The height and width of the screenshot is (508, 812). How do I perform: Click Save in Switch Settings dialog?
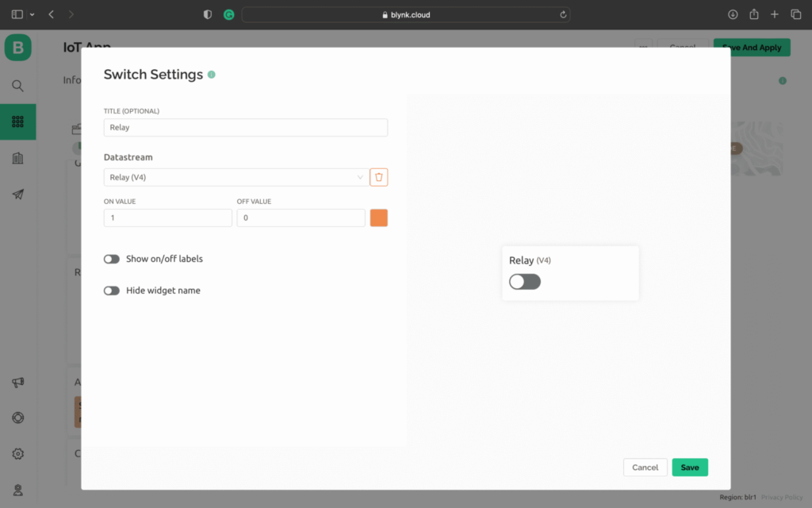pos(689,468)
